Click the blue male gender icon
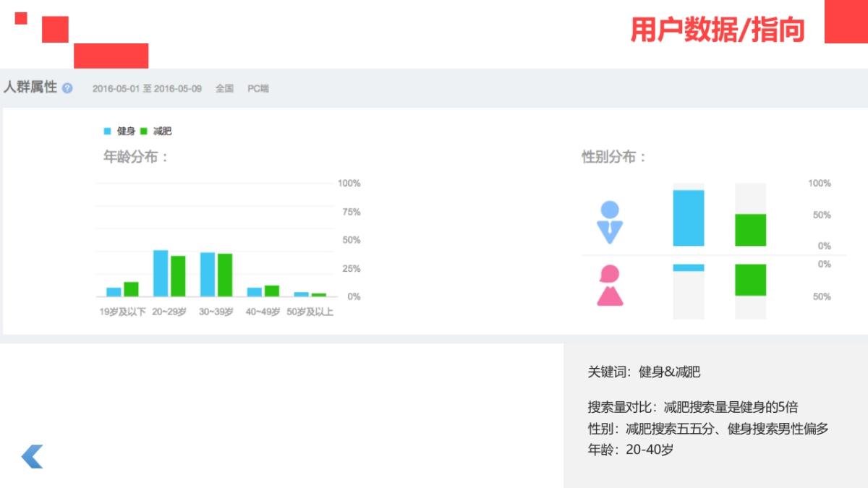 click(x=610, y=223)
